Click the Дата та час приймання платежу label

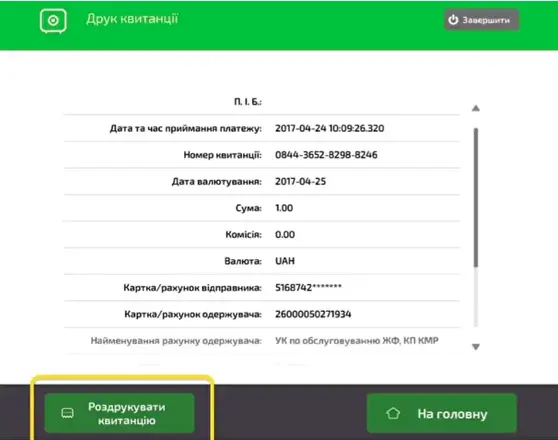point(186,128)
